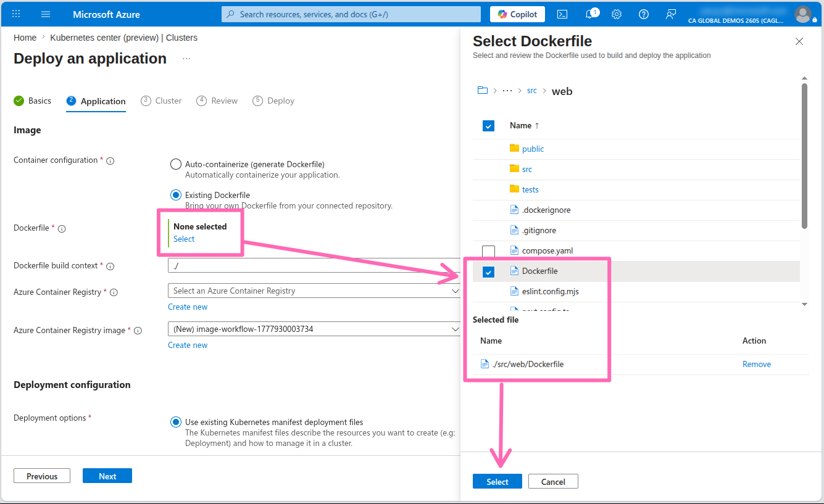Sort by the Name column header
The width and height of the screenshot is (824, 504).
tap(525, 125)
